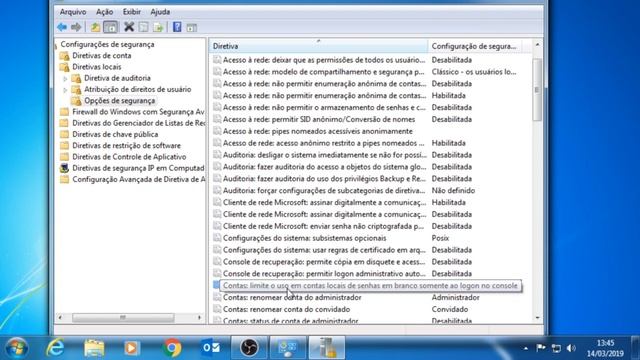Image resolution: width=640 pixels, height=360 pixels.
Task: Select Opções de segurança tree item
Action: pos(120,100)
